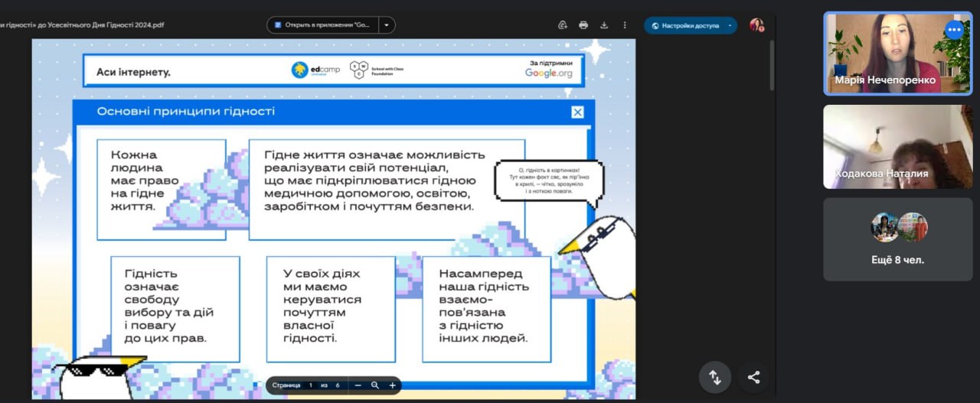
Task: Open the Ещё 8 чел. participants tile
Action: pyautogui.click(x=897, y=239)
